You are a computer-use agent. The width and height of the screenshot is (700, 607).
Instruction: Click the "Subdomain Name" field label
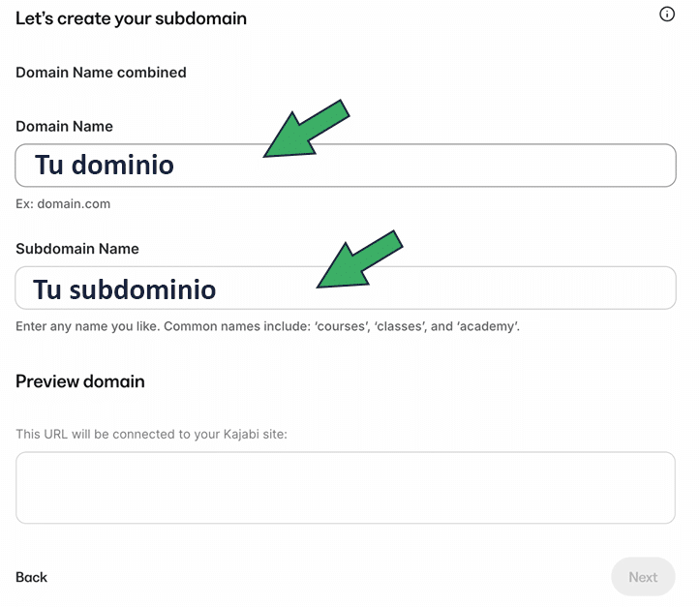pyautogui.click(x=77, y=249)
